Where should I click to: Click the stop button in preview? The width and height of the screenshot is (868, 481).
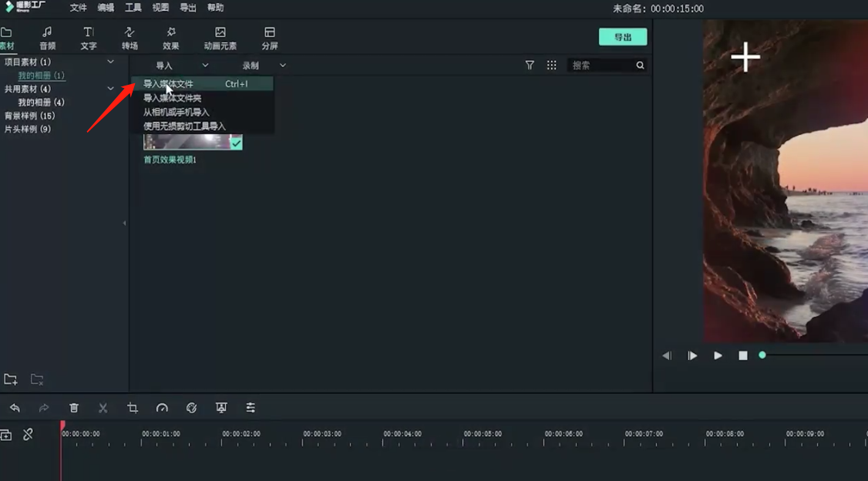(743, 355)
